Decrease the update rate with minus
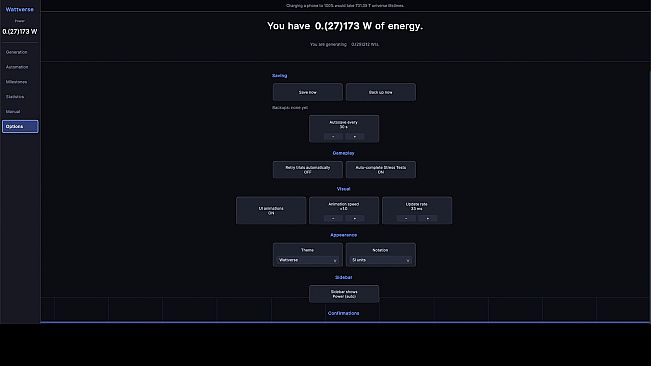Image resolution: width=651 pixels, height=366 pixels. [x=406, y=218]
